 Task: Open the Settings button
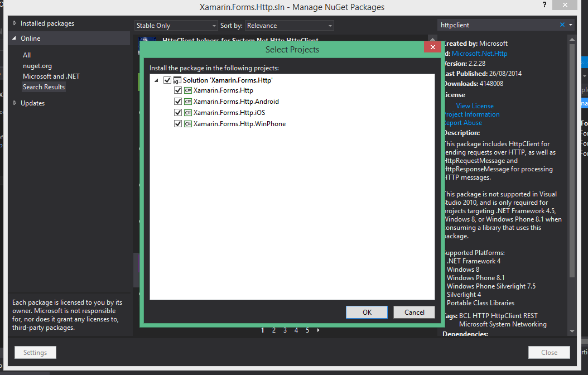tap(35, 353)
